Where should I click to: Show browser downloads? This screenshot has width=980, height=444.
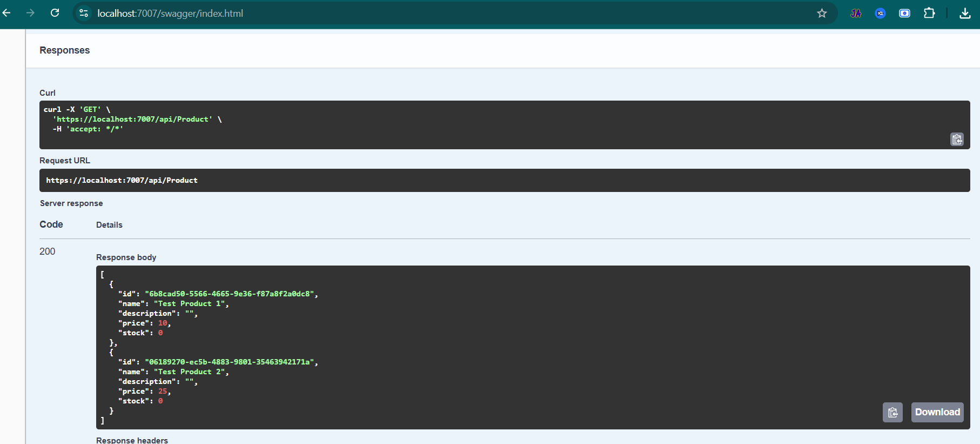pyautogui.click(x=965, y=14)
